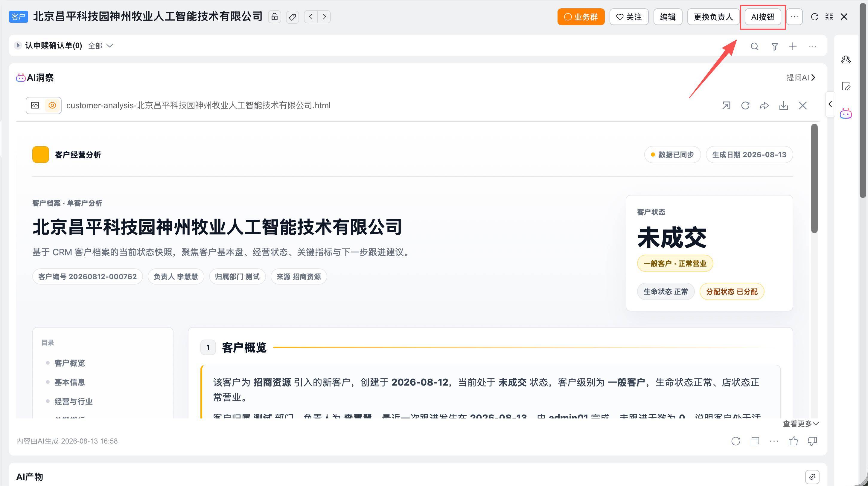
Task: Add a new 认申赎确认单 with plus icon
Action: coord(793,46)
